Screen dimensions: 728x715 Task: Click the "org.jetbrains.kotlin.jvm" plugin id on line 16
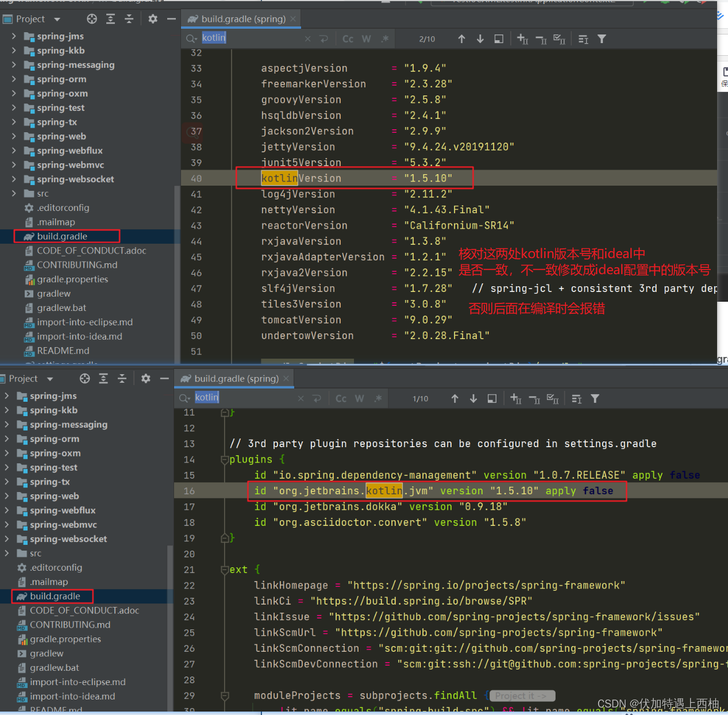353,491
